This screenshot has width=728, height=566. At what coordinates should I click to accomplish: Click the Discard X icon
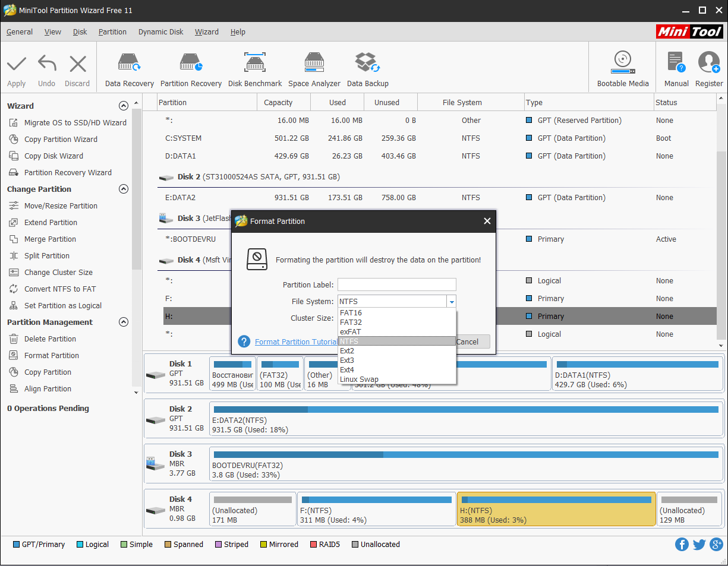click(x=77, y=64)
